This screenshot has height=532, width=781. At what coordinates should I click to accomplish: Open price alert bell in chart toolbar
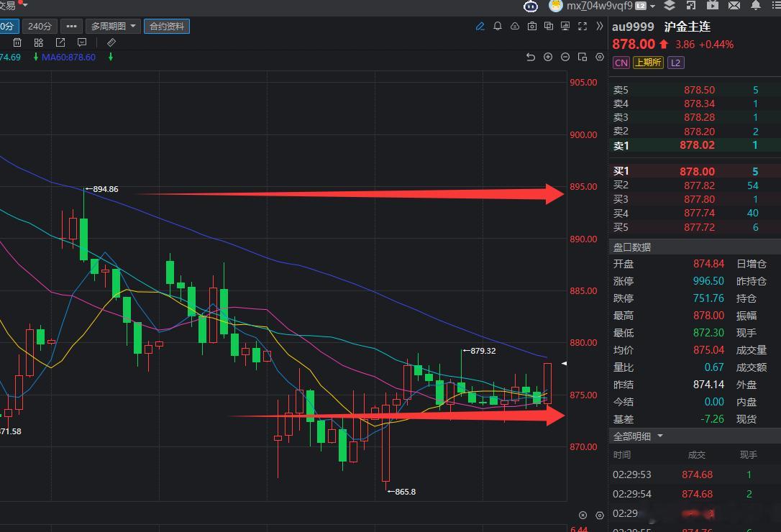pyautogui.click(x=498, y=27)
